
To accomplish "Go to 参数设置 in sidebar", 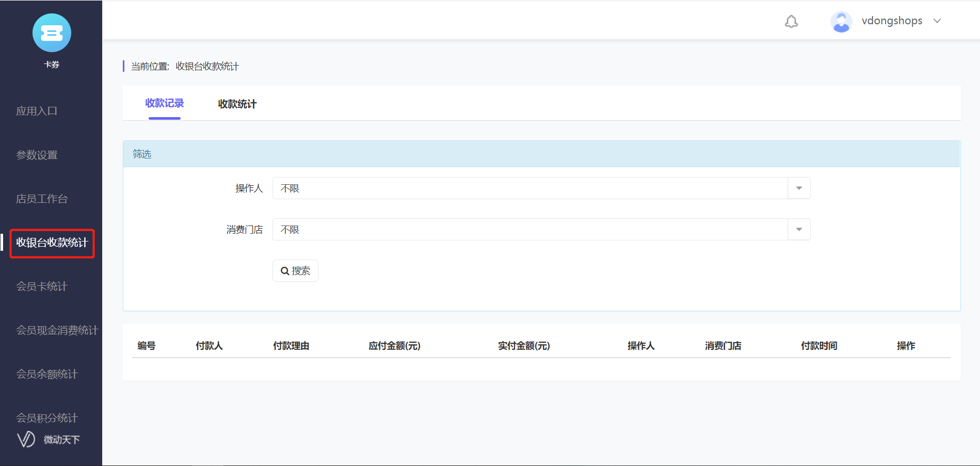I will click(37, 155).
